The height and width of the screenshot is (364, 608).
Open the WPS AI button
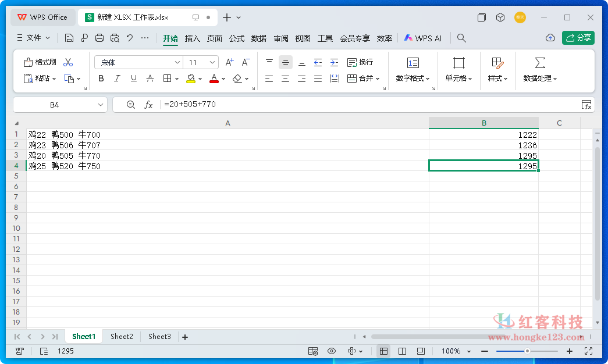[423, 38]
